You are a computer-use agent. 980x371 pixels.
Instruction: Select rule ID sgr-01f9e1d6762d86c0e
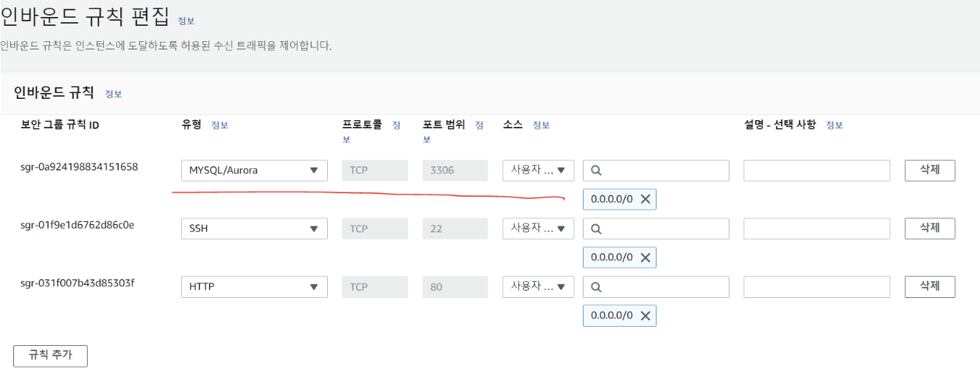coord(77,225)
